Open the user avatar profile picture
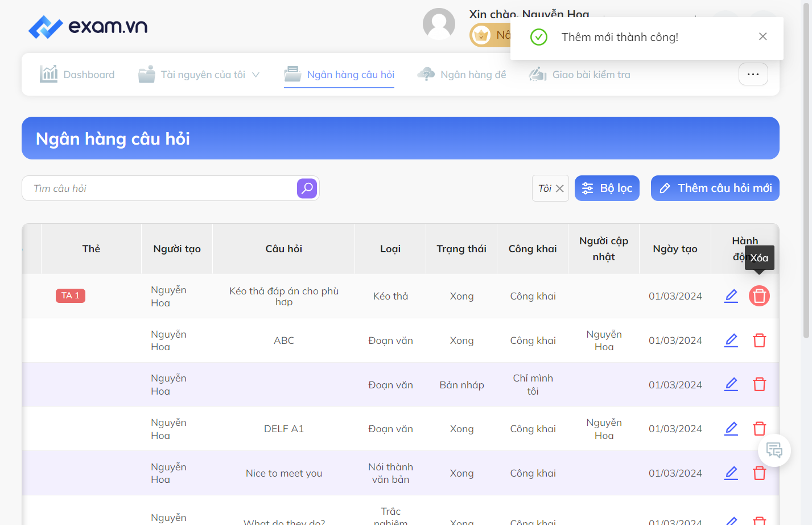812x525 pixels. tap(439, 24)
